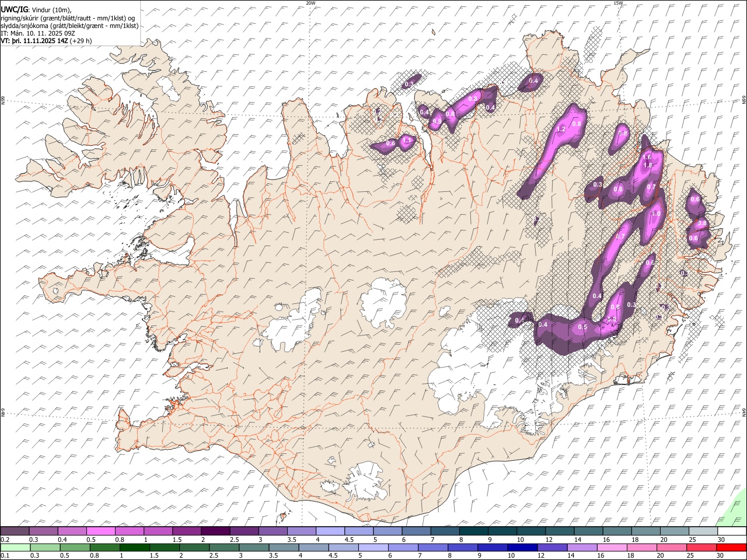Pick the snow scale swatch starting at 0.2
Viewport: 747px width, 560px height.
click(15, 531)
